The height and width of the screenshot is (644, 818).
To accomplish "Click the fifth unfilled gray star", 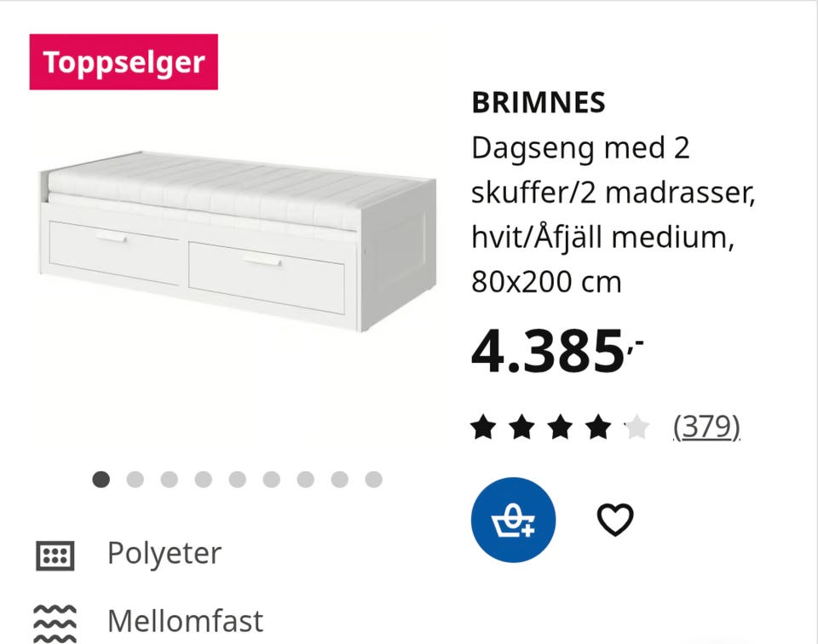I will 637,424.
